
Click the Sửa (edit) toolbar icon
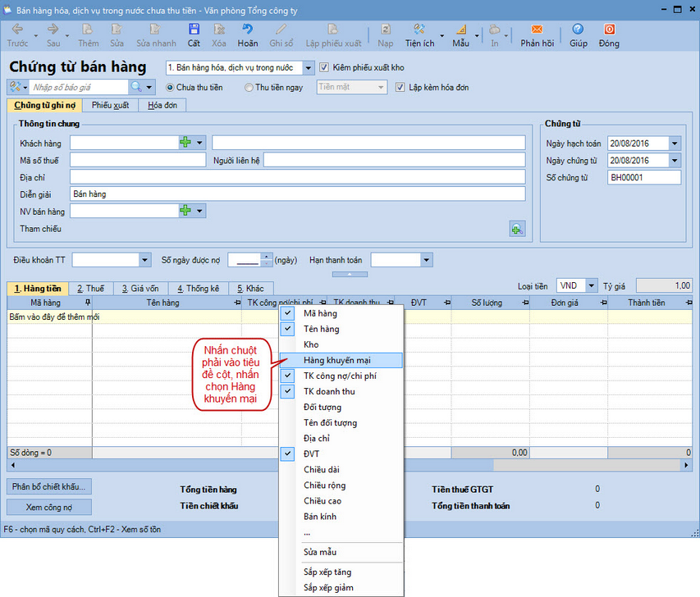pyautogui.click(x=117, y=30)
